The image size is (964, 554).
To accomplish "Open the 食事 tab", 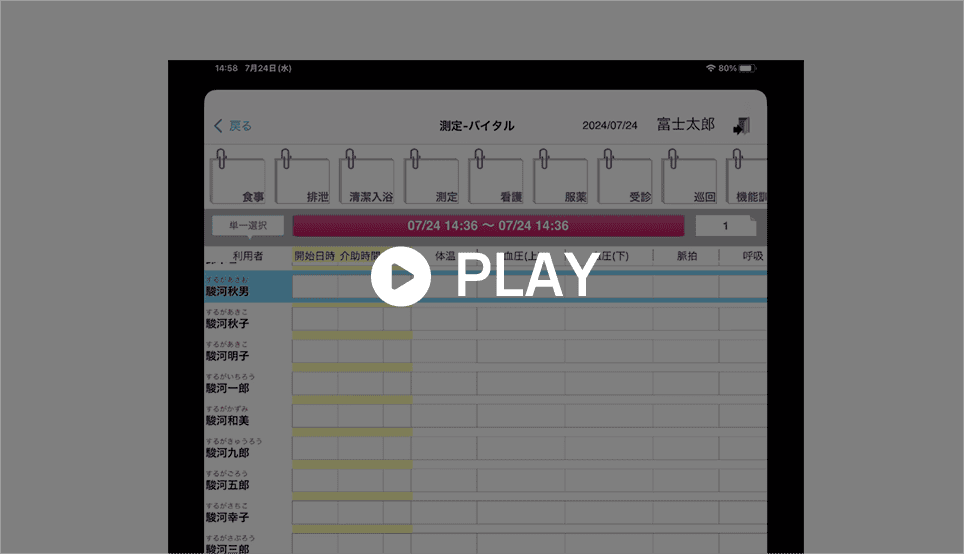I will [x=237, y=178].
